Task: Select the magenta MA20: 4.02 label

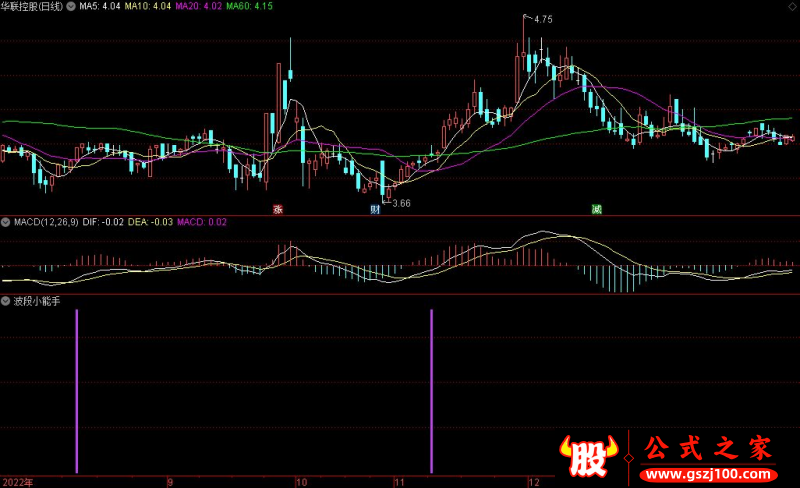Action: [198, 6]
